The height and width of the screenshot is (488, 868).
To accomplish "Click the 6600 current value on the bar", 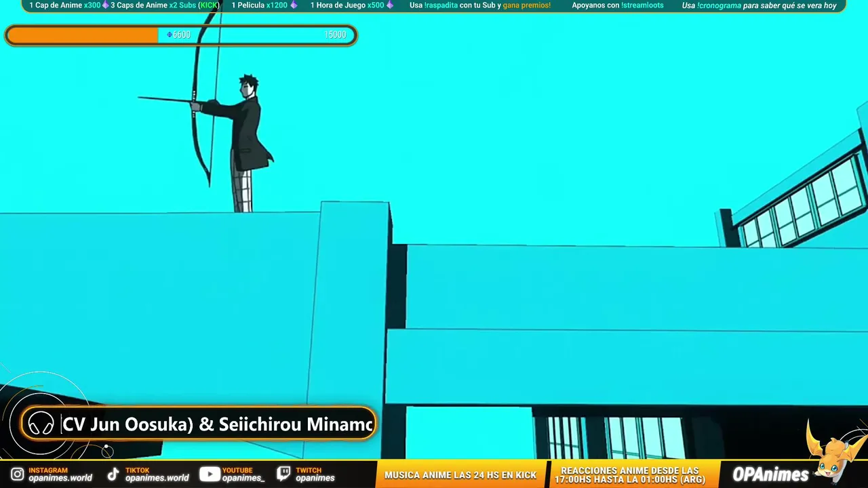I will tap(182, 35).
